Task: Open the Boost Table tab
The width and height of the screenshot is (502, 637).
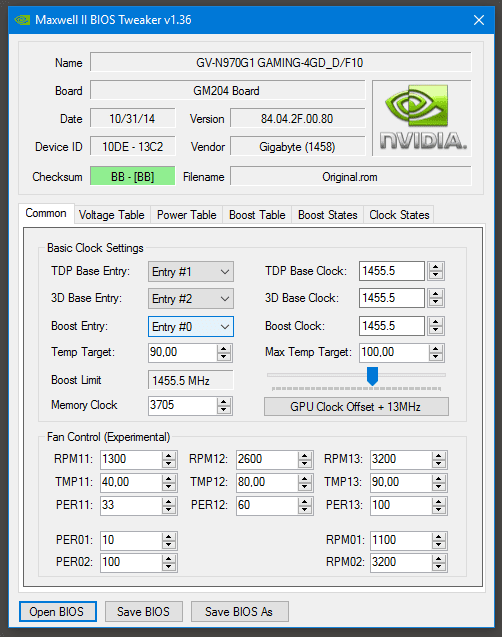Action: [257, 214]
